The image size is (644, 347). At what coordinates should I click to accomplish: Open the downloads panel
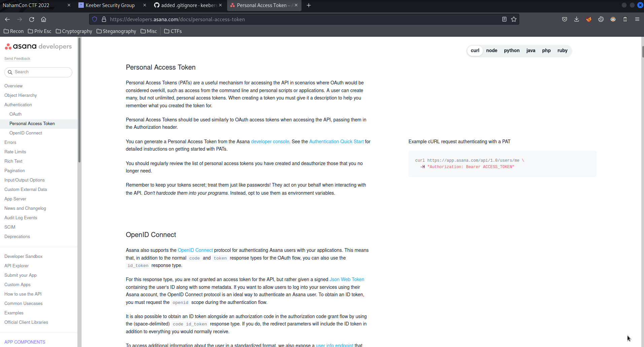[577, 19]
